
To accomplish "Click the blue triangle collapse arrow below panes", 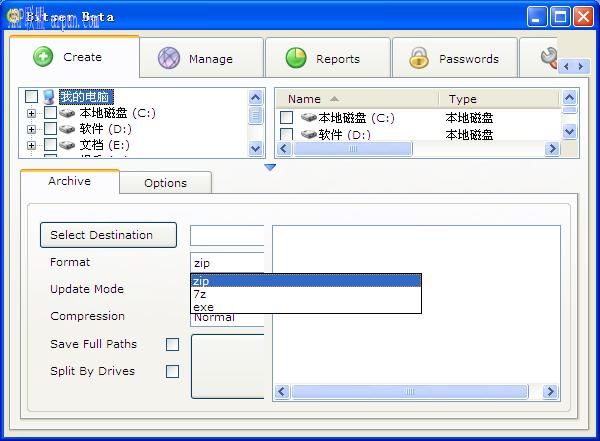I will coord(270,167).
